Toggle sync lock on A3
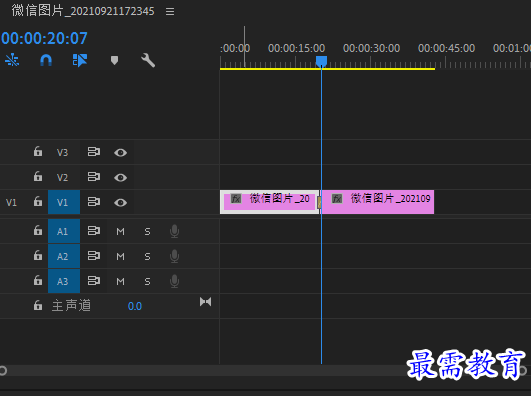 94,281
